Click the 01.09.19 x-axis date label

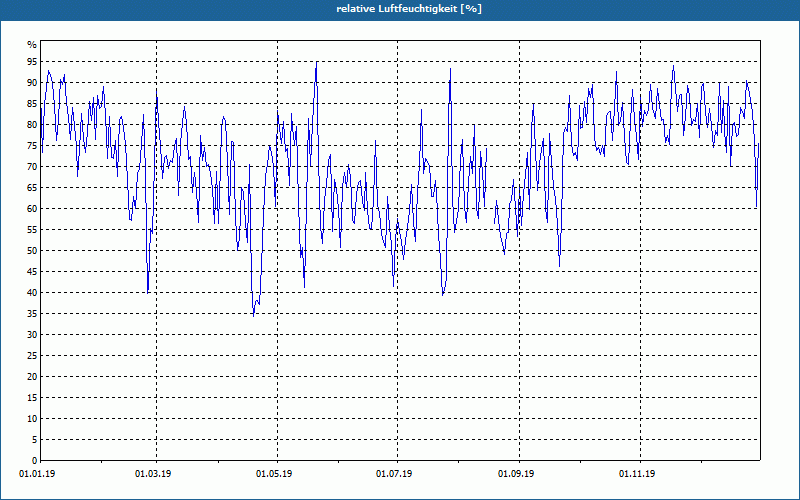click(x=516, y=474)
